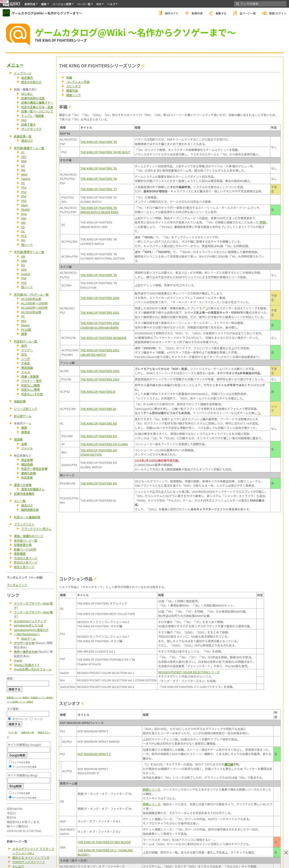Open トップページ in sidebar menu
Viewport: 289px width, 868px height.
point(23,73)
